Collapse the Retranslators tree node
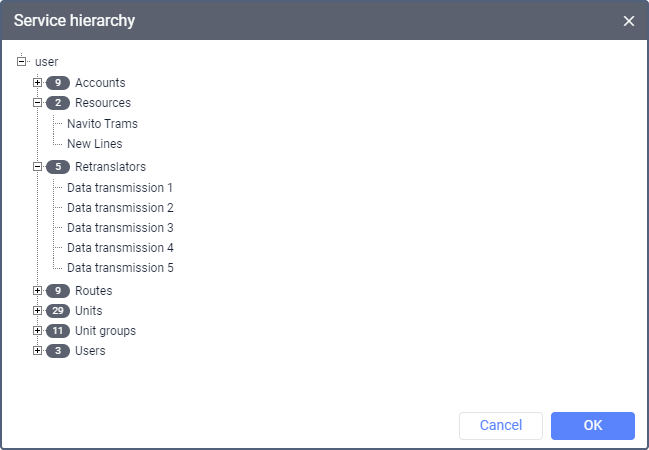649x450 pixels. pos(38,166)
